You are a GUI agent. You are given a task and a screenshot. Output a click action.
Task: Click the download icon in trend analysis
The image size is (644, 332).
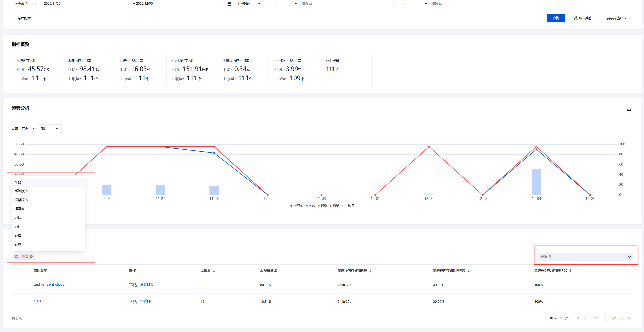click(x=629, y=109)
